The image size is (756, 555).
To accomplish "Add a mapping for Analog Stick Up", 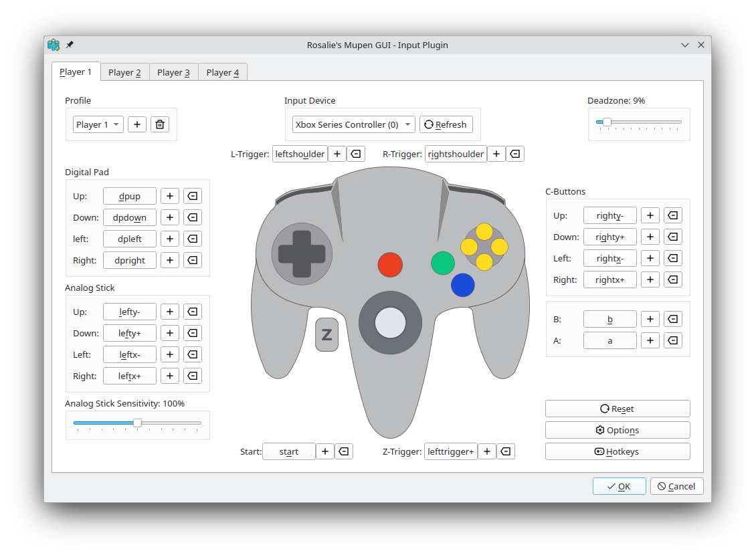I will pyautogui.click(x=170, y=312).
